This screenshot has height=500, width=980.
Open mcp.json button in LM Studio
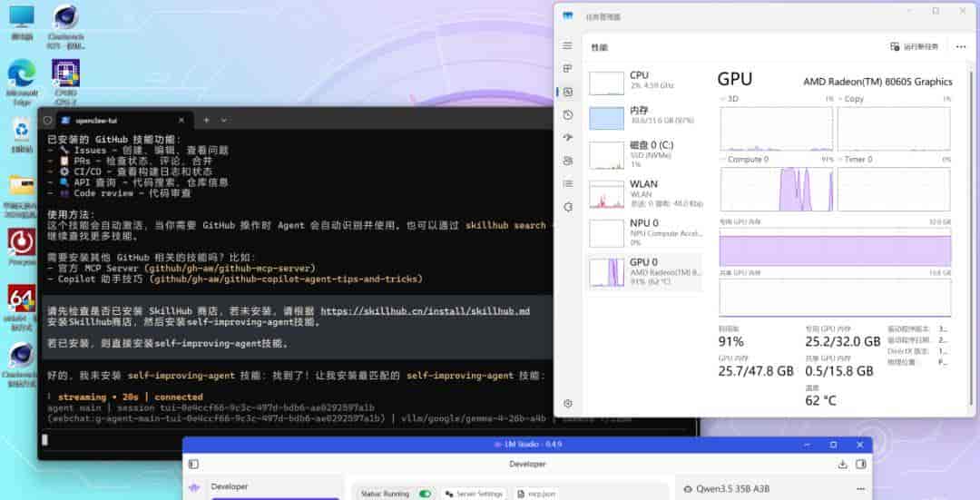coord(536,494)
